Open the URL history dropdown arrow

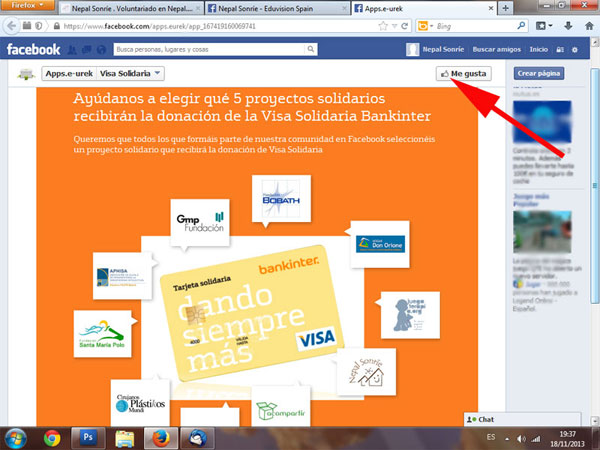[394, 26]
